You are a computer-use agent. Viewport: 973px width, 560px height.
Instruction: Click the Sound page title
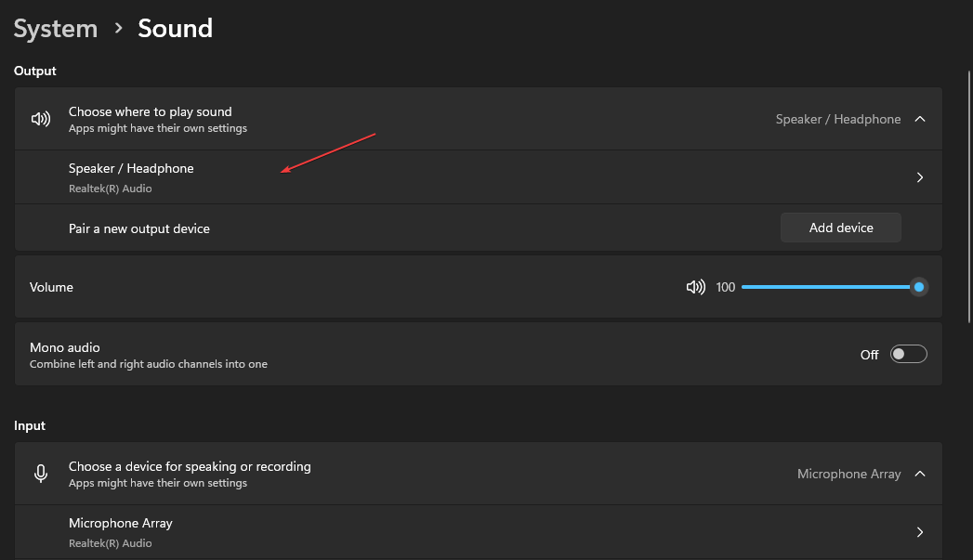[175, 29]
